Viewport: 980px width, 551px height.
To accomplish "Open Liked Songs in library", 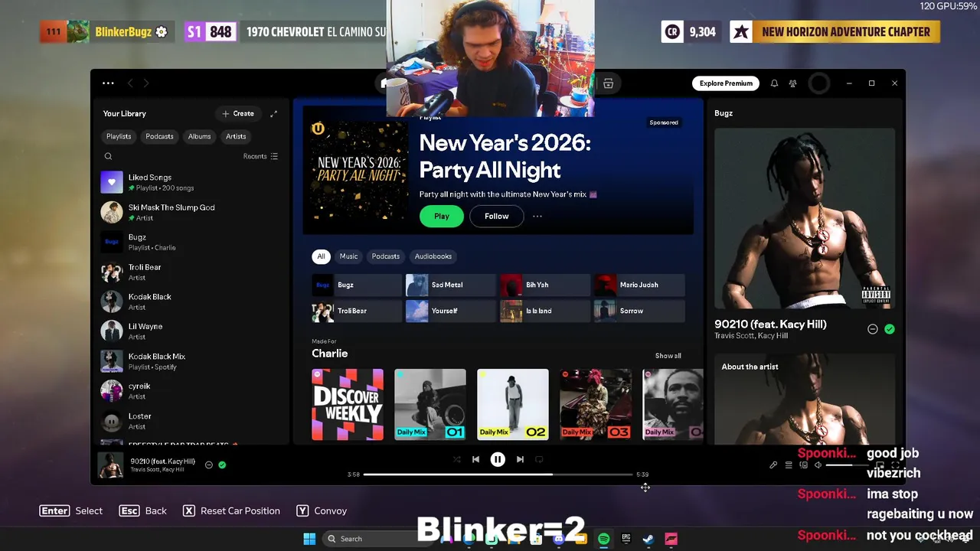I will click(x=191, y=182).
